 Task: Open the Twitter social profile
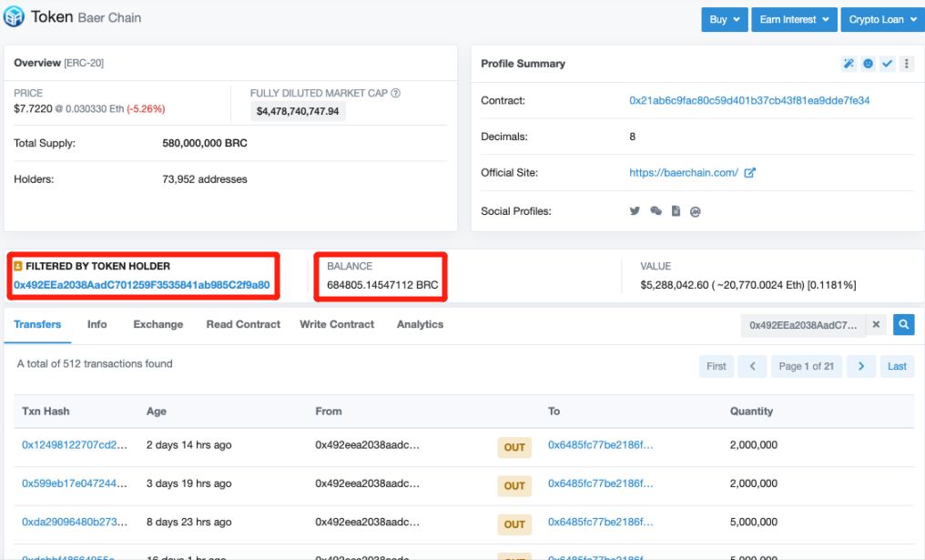coord(635,211)
